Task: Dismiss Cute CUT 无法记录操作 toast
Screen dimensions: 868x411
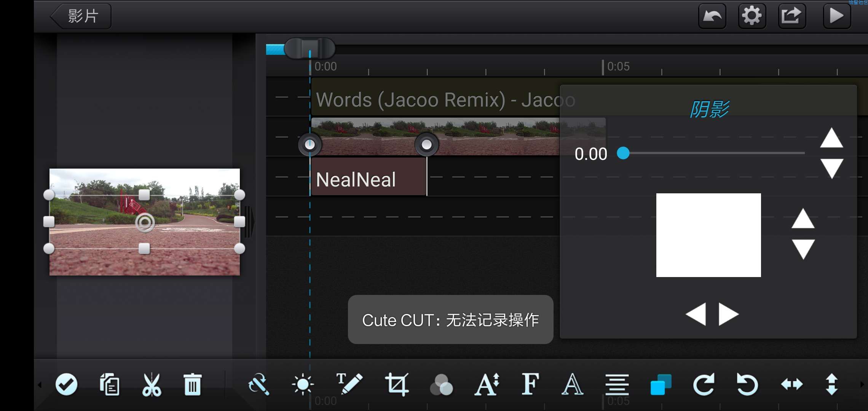Action: (x=450, y=320)
